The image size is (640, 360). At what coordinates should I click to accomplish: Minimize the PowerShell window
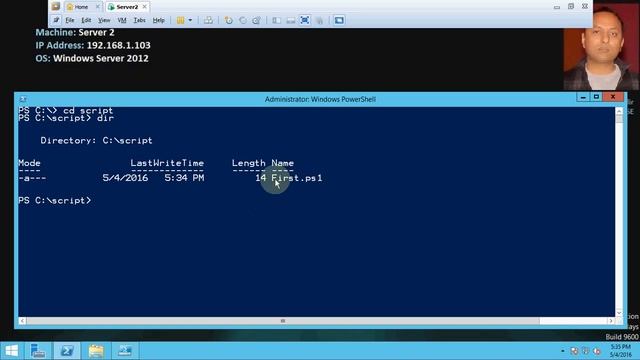coord(583,97)
